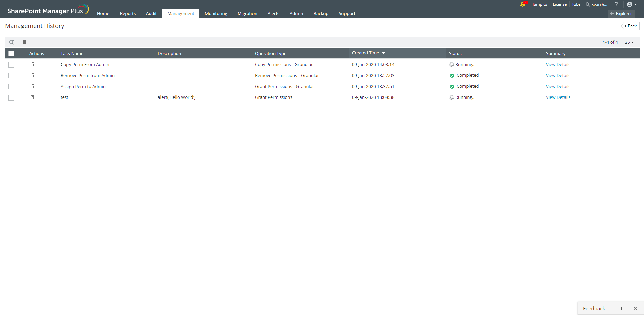The width and height of the screenshot is (644, 315).
Task: Check the Remove Perm from Admin row checkbox
Action: coord(11,76)
